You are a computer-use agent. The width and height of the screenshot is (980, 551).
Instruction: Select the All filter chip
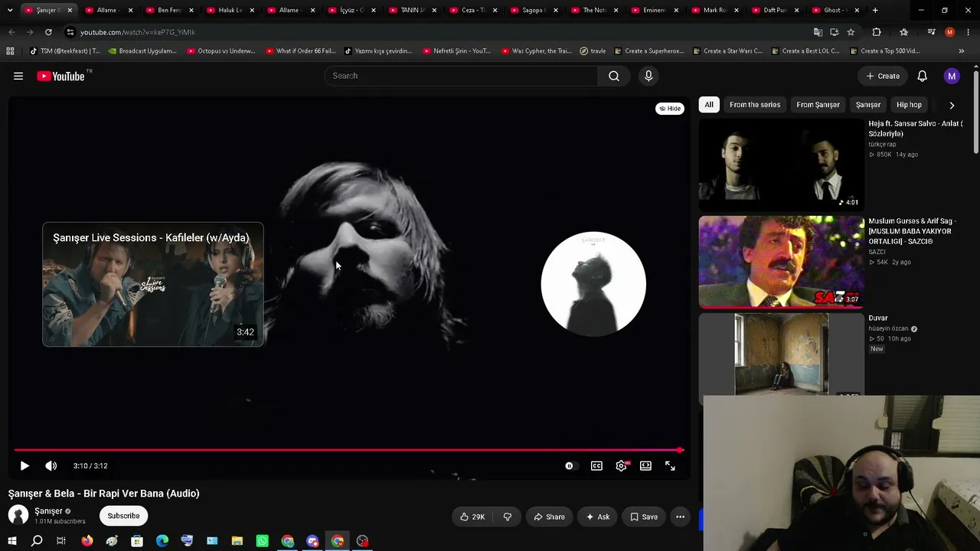point(709,105)
